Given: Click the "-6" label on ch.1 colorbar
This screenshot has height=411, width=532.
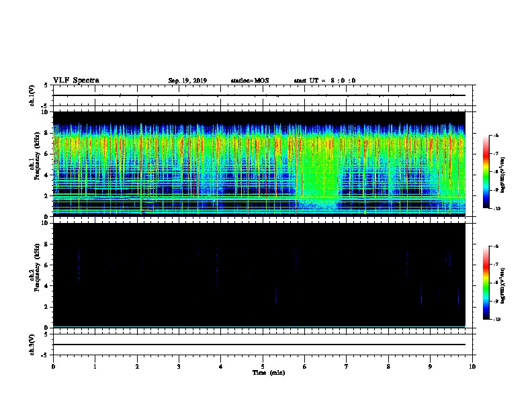Looking at the screenshot, I should (x=496, y=135).
